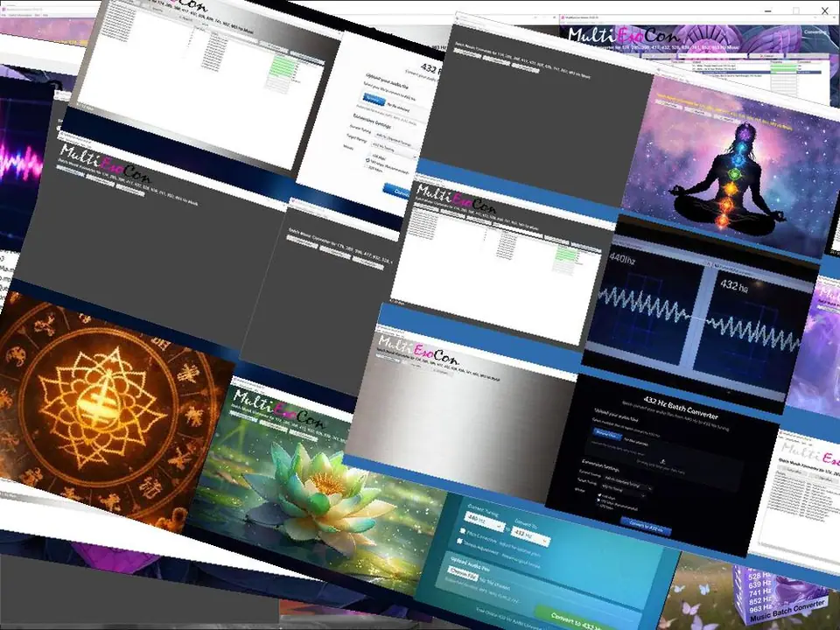Click the blue Convert button in dark converter panel
Image resolution: width=840 pixels, height=630 pixels.
(646, 527)
